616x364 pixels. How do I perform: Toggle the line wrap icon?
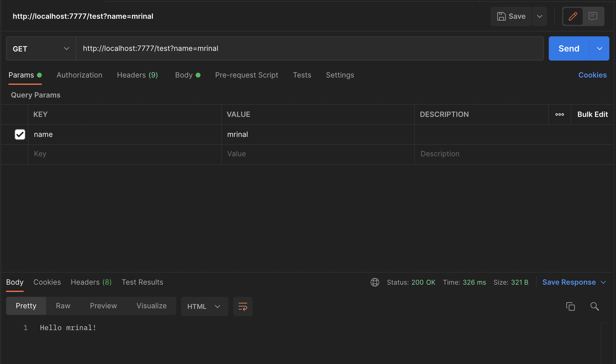tap(243, 306)
